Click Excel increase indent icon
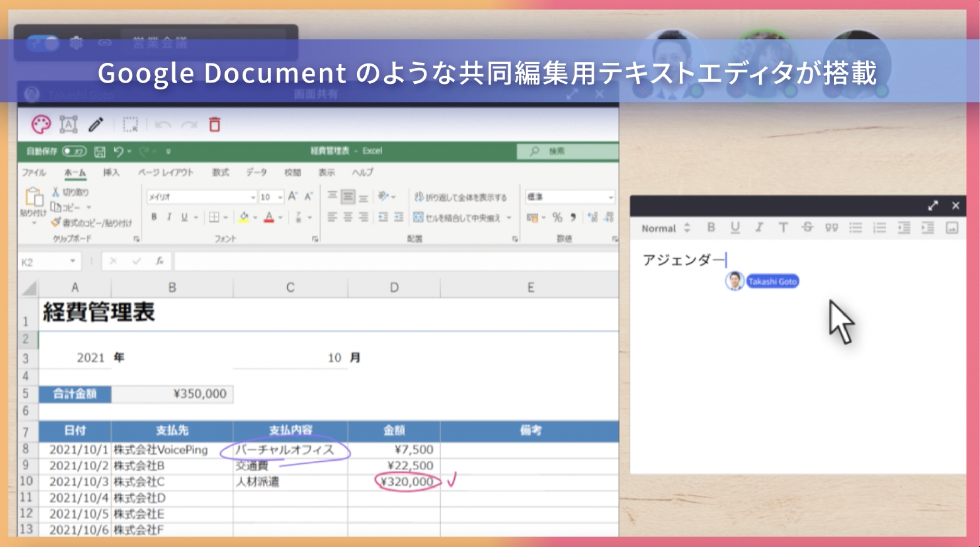980x547 pixels. click(x=398, y=217)
